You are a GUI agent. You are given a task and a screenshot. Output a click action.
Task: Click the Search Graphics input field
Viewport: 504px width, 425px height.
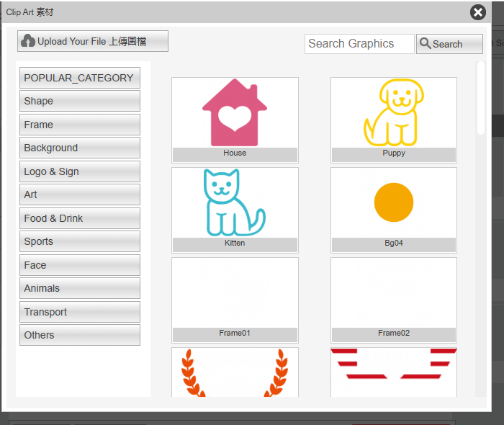pos(359,44)
